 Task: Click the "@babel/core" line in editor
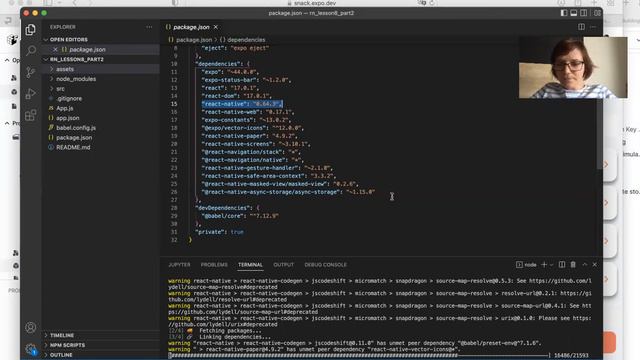tap(240, 216)
